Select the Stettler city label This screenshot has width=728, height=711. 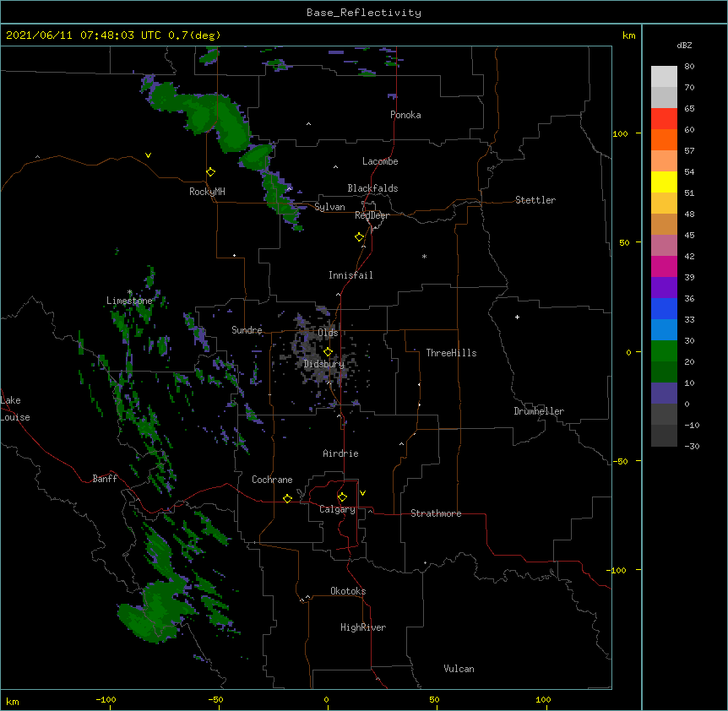535,200
